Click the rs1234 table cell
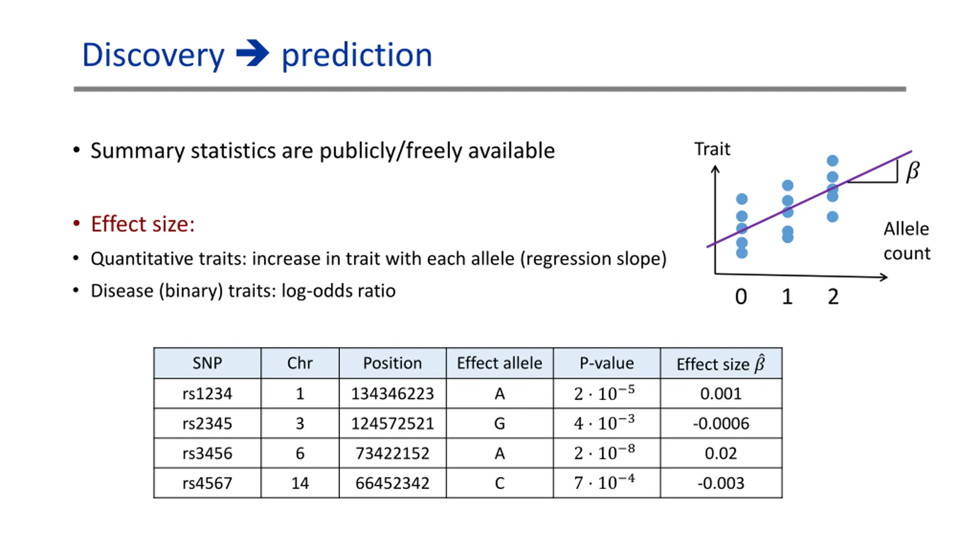980x551 pixels. click(x=207, y=394)
